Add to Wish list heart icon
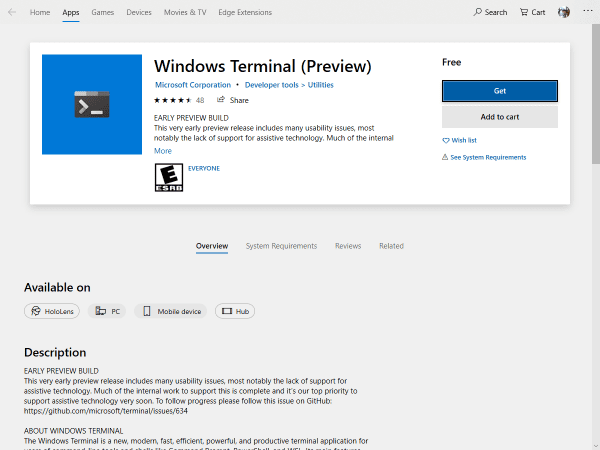 tap(446, 140)
